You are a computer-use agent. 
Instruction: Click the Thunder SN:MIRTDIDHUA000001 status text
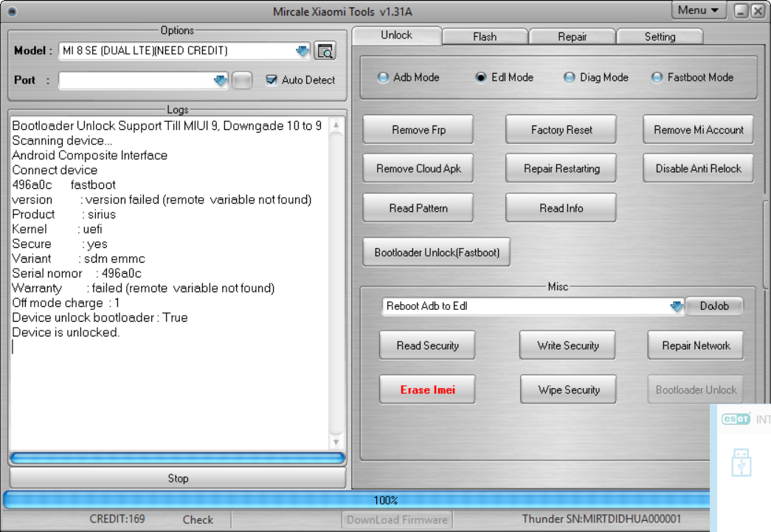pyautogui.click(x=601, y=519)
